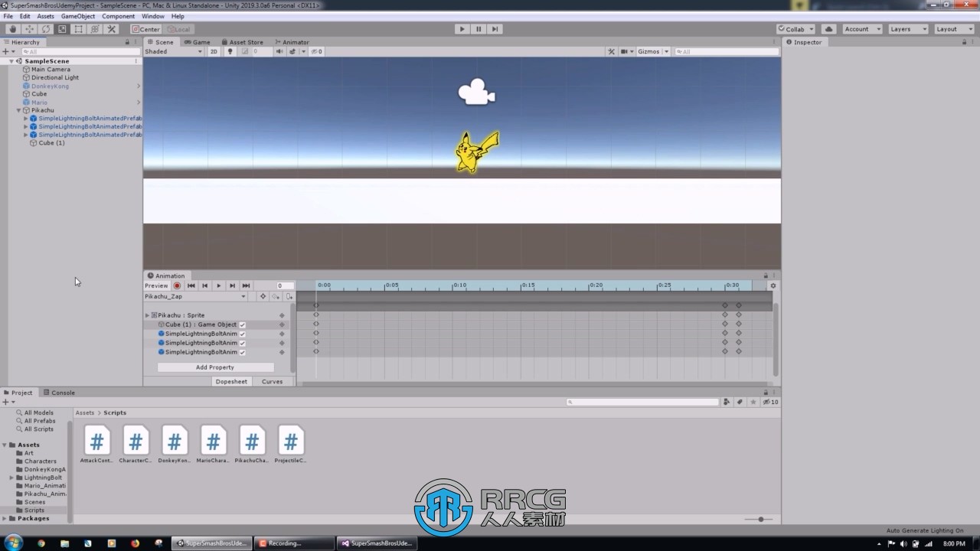Viewport: 980px width, 551px height.
Task: Click the animation frame number field
Action: coord(285,285)
